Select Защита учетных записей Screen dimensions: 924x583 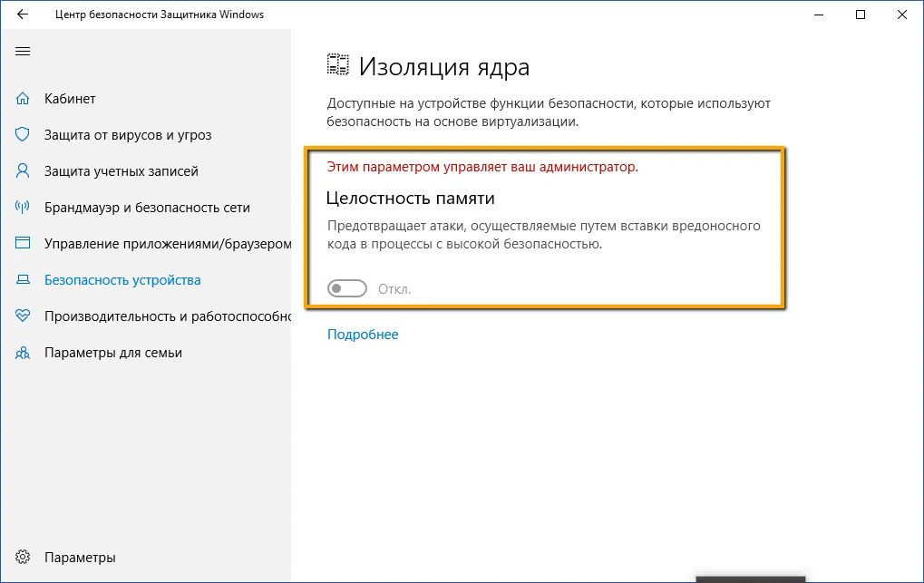click(x=122, y=171)
